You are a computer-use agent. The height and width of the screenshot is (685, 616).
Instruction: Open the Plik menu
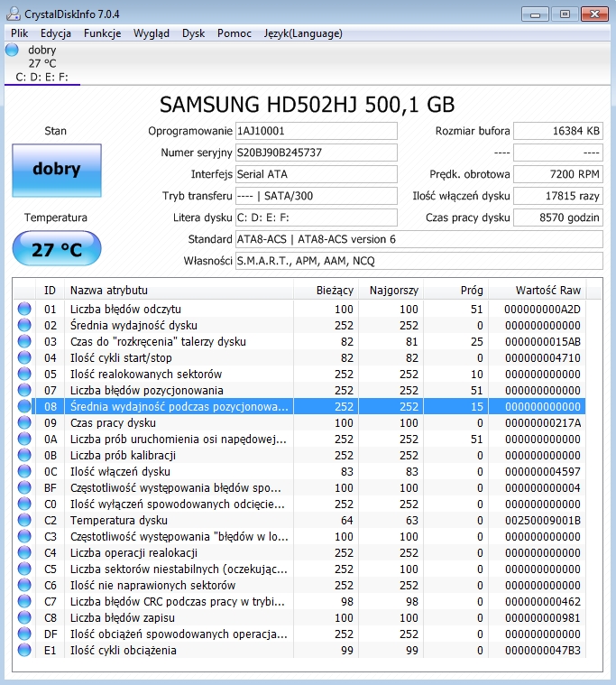tap(20, 33)
